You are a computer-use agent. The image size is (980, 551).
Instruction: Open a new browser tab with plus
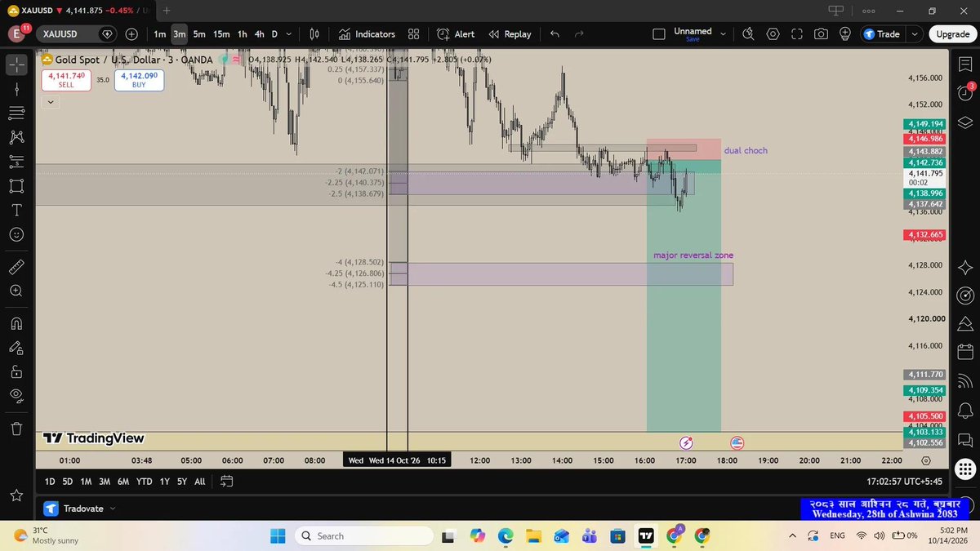coord(166,10)
